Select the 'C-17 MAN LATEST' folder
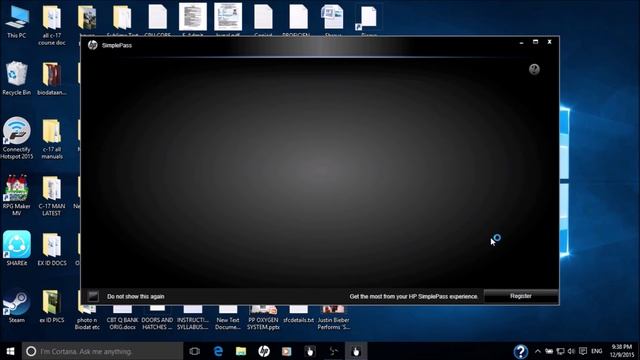640x360 pixels. pyautogui.click(x=52, y=195)
